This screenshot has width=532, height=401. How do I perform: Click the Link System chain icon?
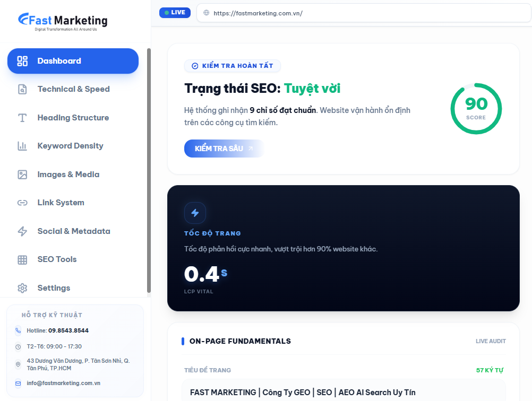tap(22, 203)
